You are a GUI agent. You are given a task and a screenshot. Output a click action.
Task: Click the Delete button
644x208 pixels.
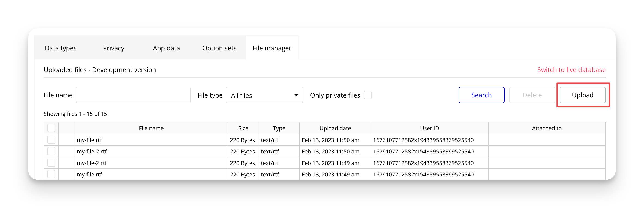point(532,95)
